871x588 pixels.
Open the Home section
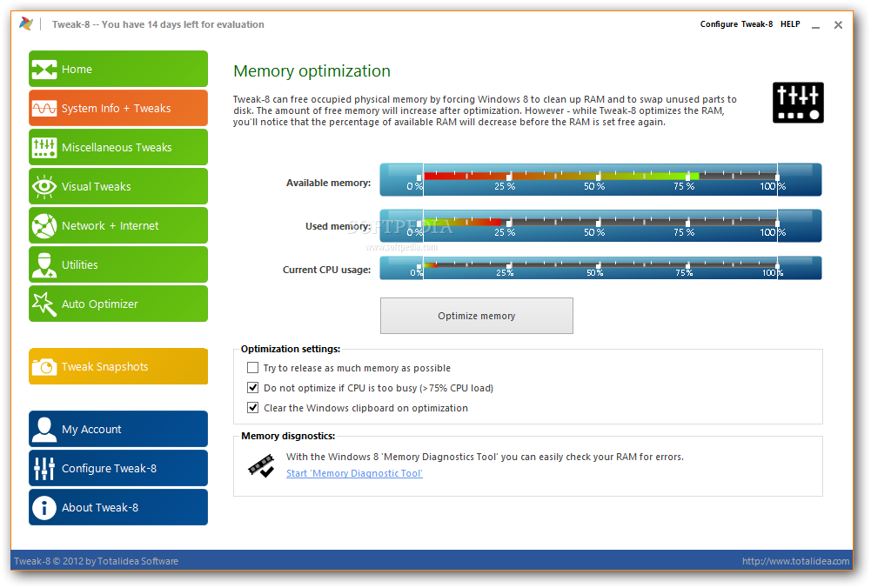pyautogui.click(x=118, y=69)
